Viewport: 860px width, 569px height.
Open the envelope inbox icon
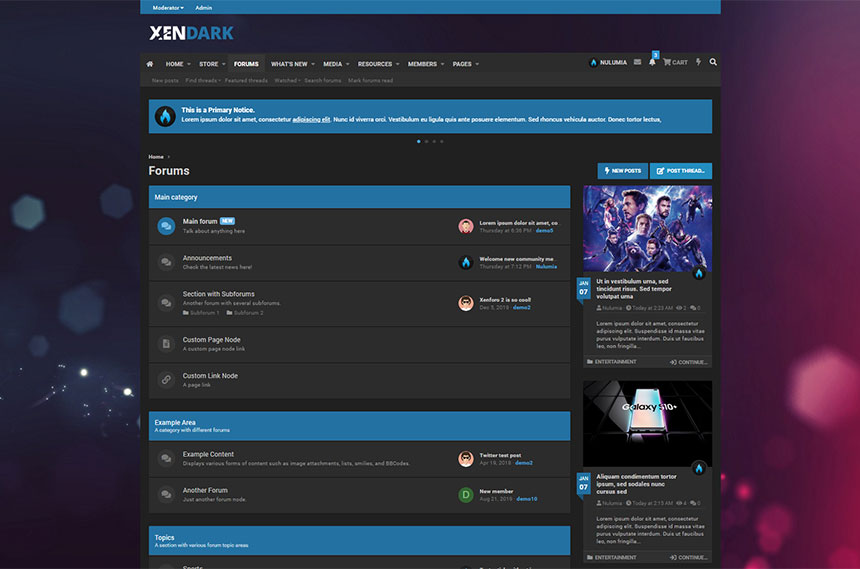point(637,62)
